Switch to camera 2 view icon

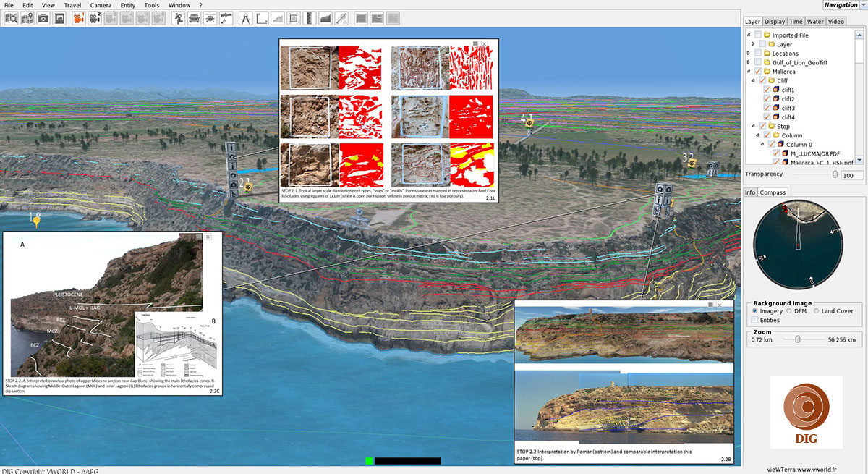pos(94,18)
